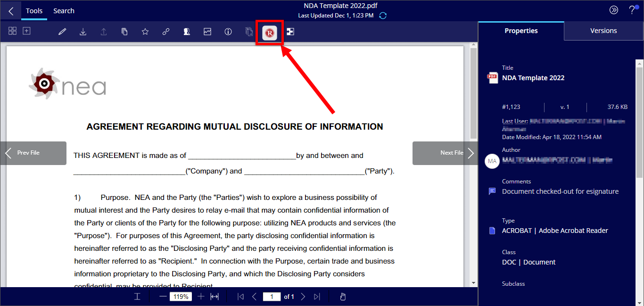Click the chain link icon
The width and height of the screenshot is (644, 306).
[166, 32]
